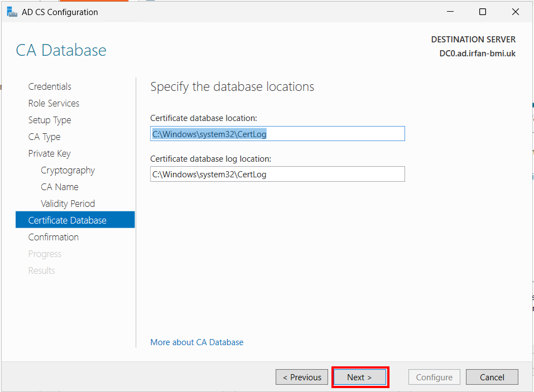
Task: Select the Cryptography sub-step
Action: coord(68,170)
